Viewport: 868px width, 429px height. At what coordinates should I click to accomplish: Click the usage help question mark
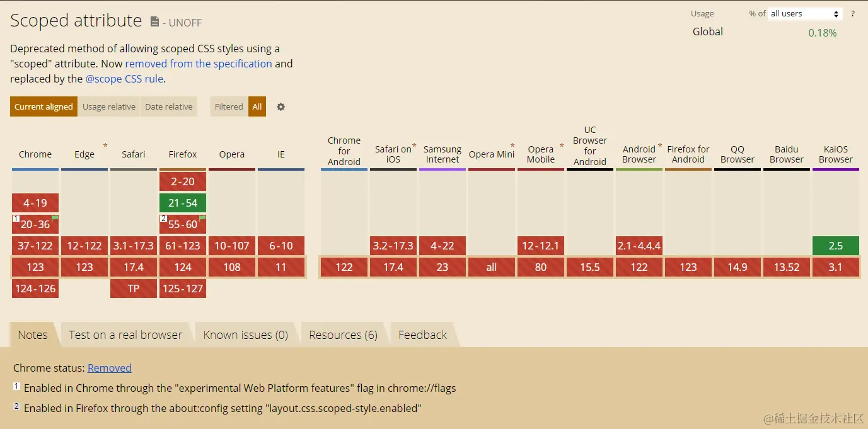coord(853,14)
